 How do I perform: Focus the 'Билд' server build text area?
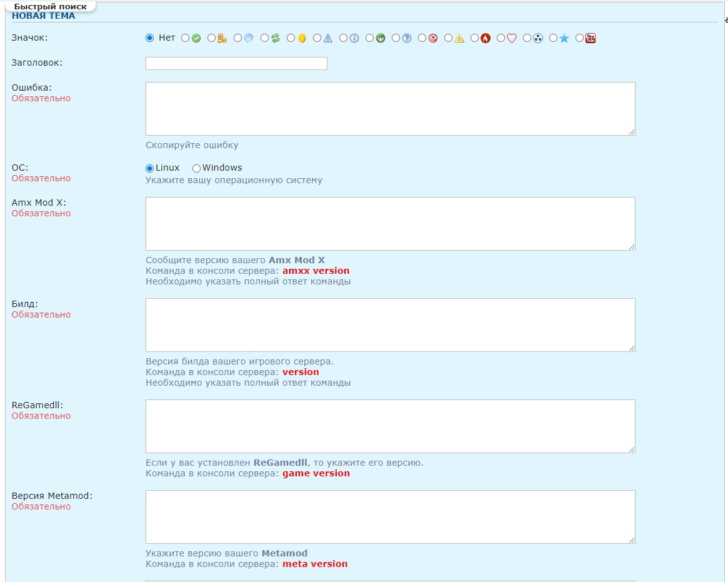(390, 325)
